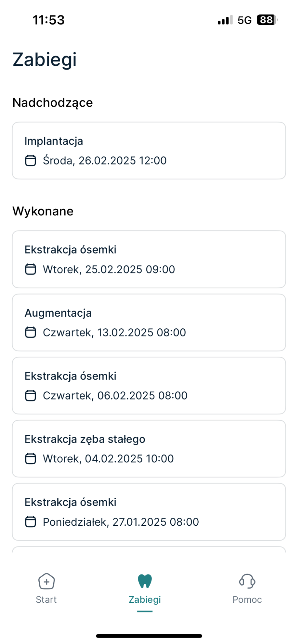
Task: Tap calendar icon beside Wtorek, 04.02.2025
Action: (x=31, y=459)
